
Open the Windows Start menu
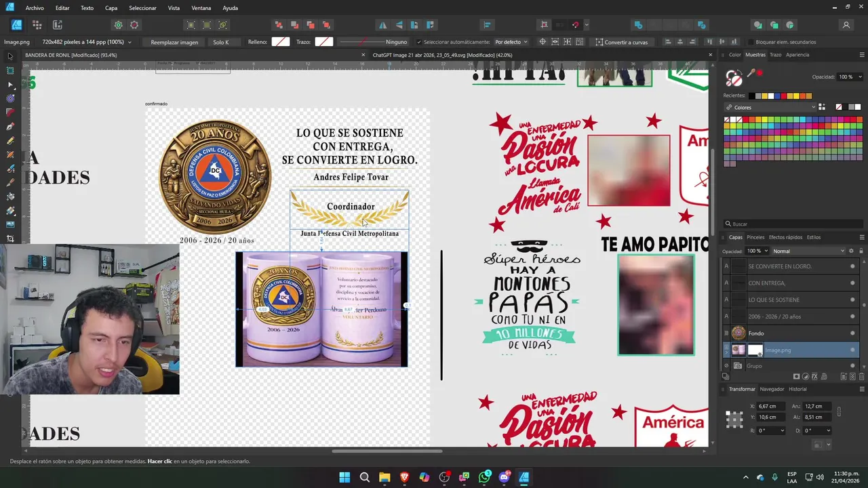[344, 477]
